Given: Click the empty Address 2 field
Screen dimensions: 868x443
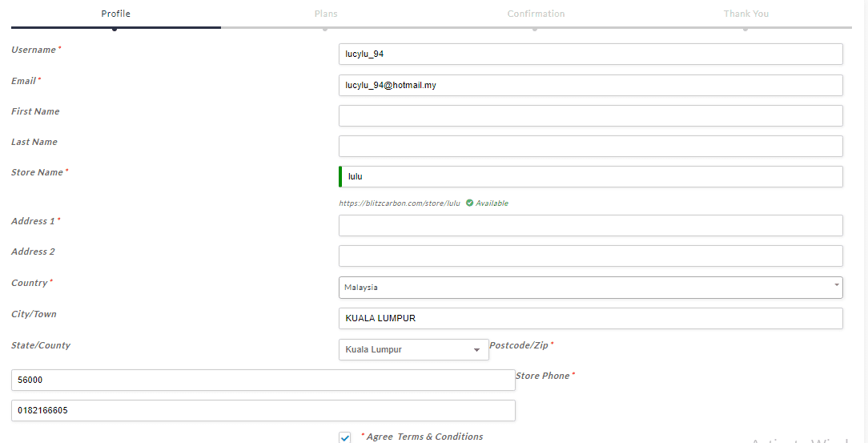Looking at the screenshot, I should click(x=590, y=256).
